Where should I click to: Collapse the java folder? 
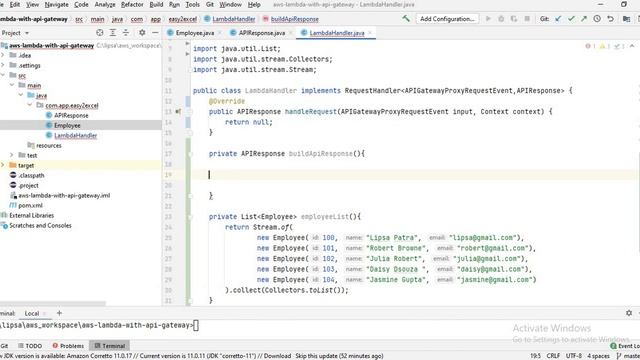click(21, 95)
